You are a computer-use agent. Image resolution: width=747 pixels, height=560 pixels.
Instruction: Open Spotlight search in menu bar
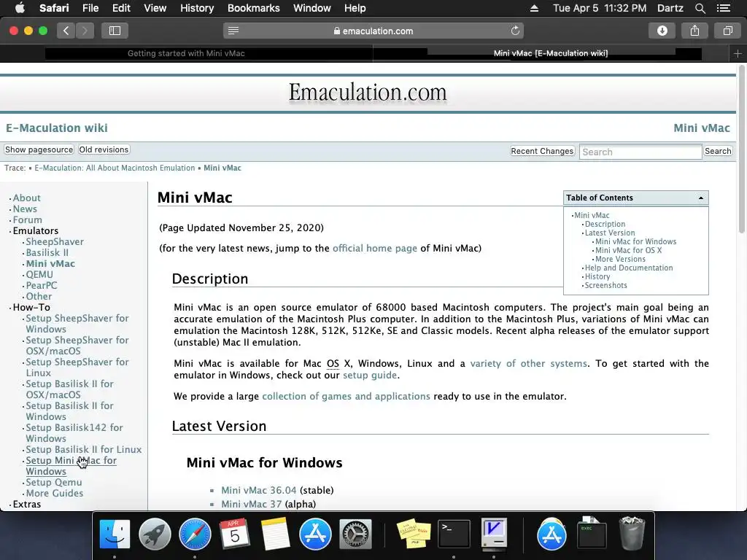[700, 8]
